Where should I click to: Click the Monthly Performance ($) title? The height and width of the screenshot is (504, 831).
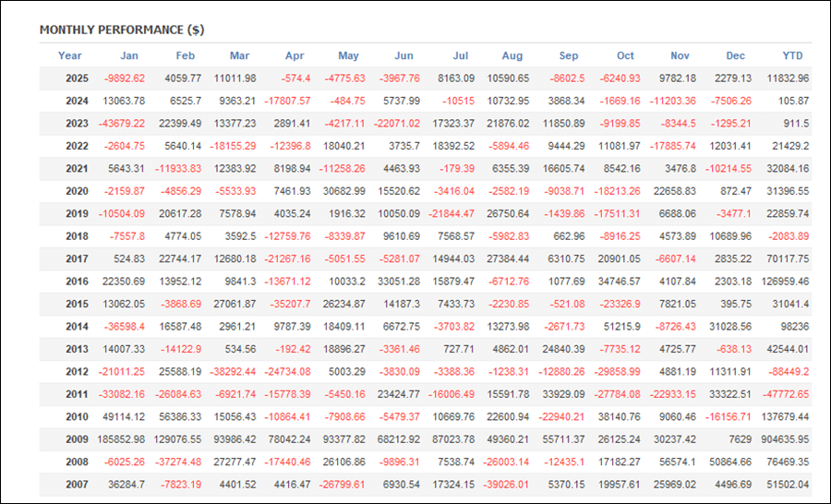pos(122,30)
